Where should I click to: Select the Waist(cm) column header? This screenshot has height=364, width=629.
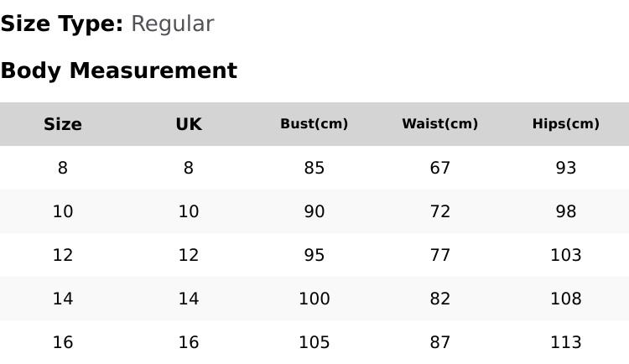pyautogui.click(x=440, y=124)
